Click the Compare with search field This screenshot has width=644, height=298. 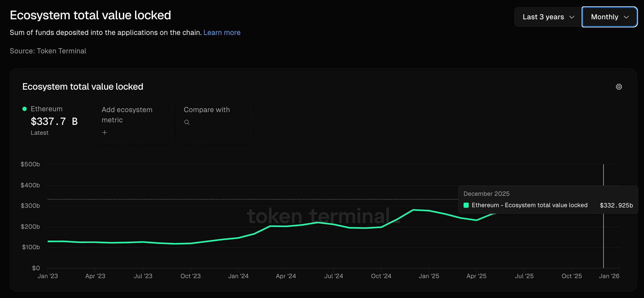click(214, 121)
